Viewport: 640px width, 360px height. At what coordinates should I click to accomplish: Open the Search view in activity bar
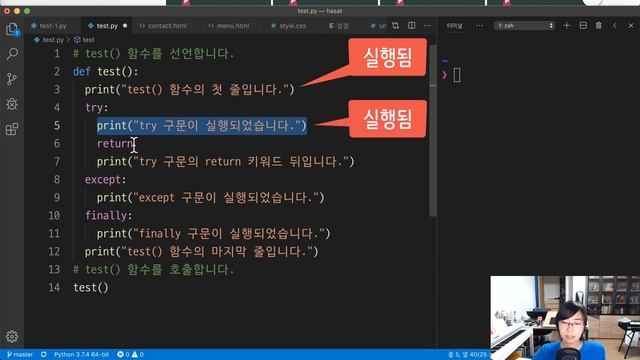(12, 53)
